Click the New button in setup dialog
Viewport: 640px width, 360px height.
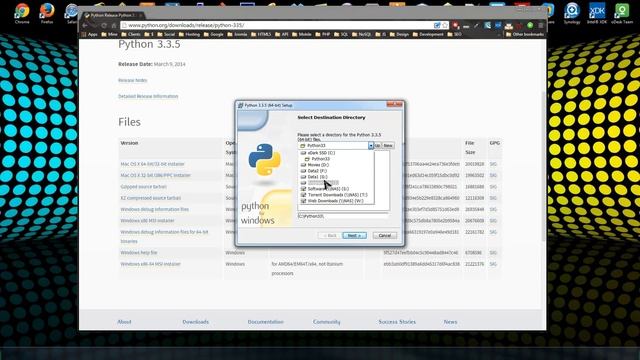click(388, 146)
